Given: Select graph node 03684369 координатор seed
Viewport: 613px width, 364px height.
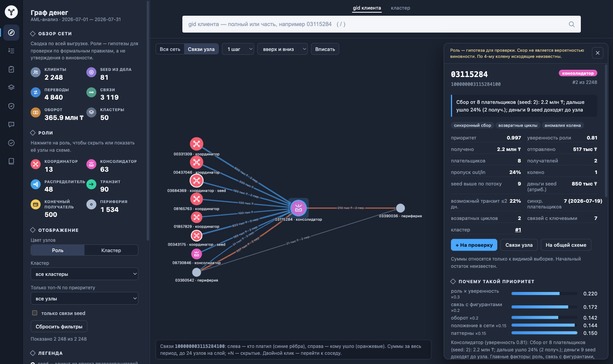Looking at the screenshot, I should tap(197, 180).
